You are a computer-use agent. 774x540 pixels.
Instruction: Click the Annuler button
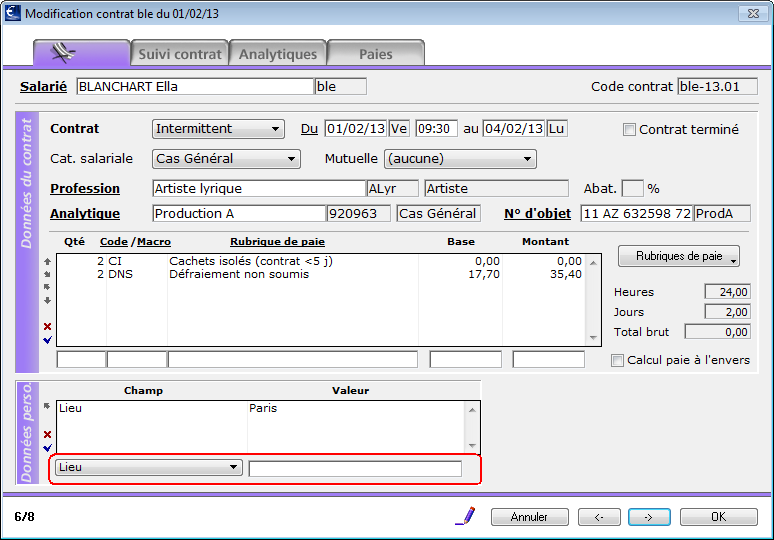(x=530, y=517)
